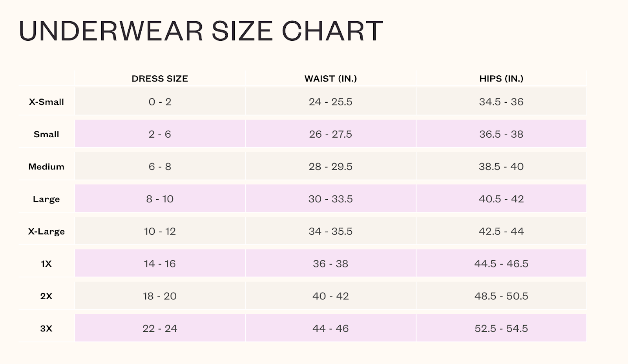This screenshot has height=364, width=628.
Task: Click the 38.5 - 40 hips cell
Action: pos(501,167)
